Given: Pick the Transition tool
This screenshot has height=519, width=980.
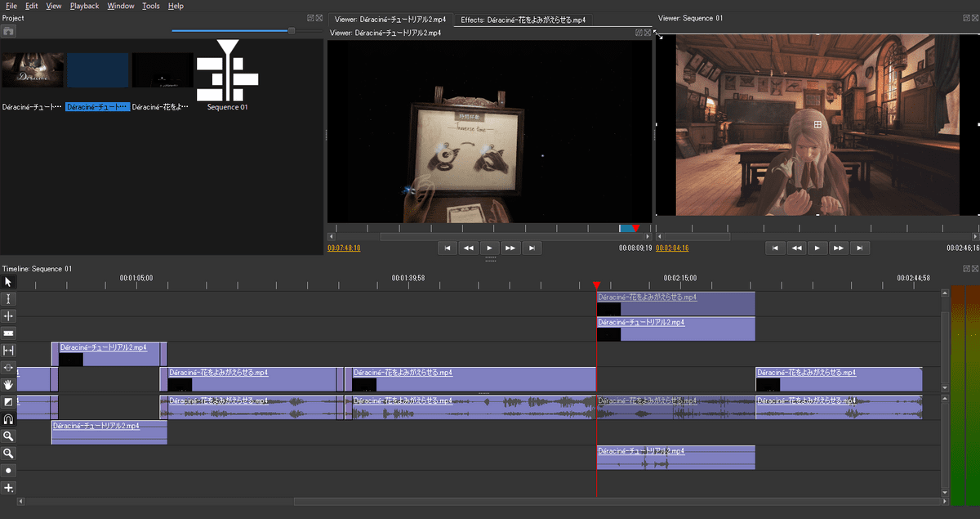Looking at the screenshot, I should coord(9,401).
